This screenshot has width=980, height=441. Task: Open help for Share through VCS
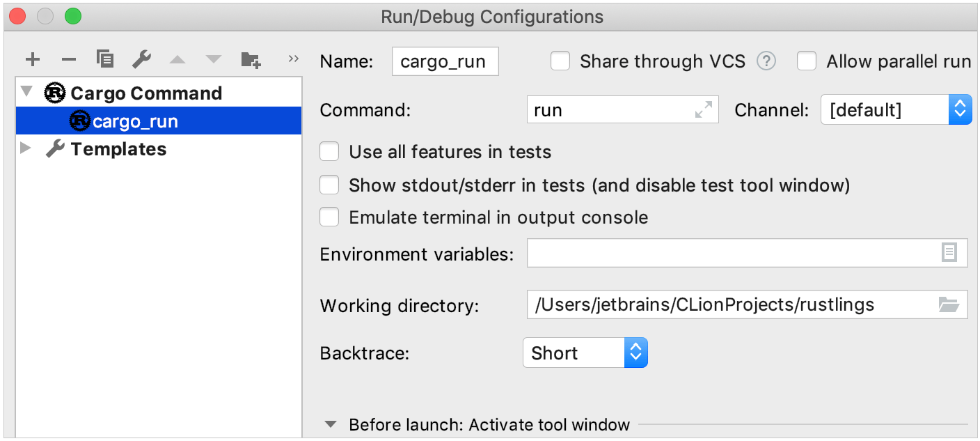coord(766,61)
